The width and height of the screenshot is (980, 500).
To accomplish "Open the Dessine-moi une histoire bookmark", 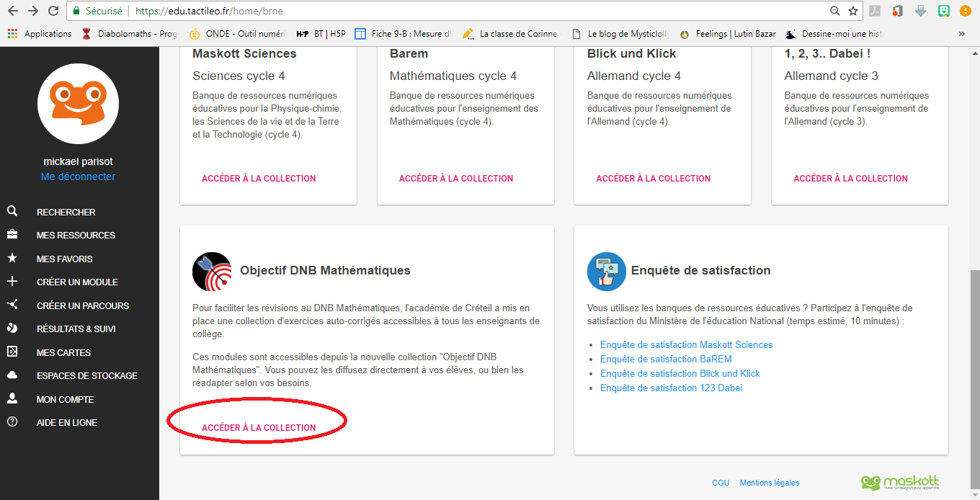I will click(834, 34).
